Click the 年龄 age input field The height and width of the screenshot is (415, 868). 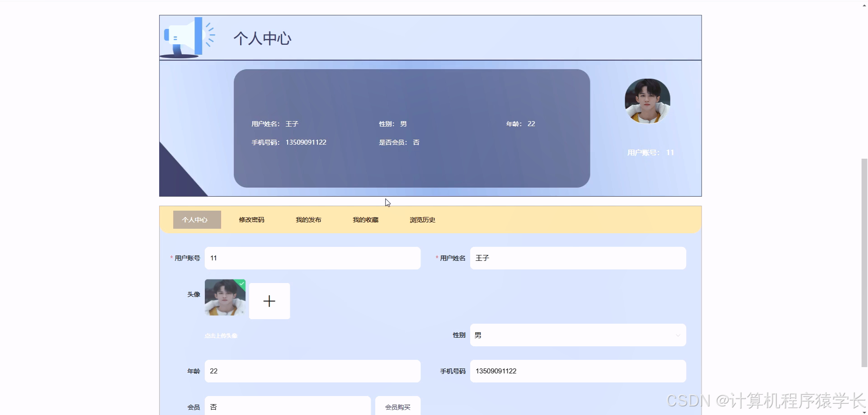[x=312, y=371]
